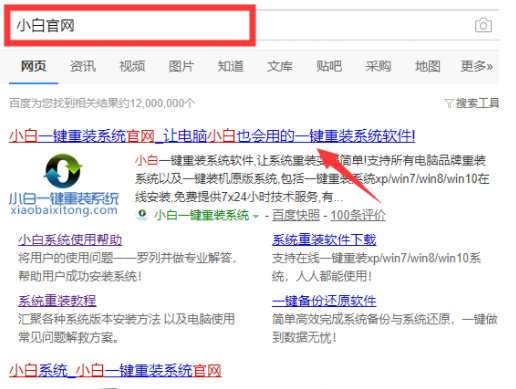This screenshot has width=516, height=389.
Task: Switch to the 文库 tab
Action: [280, 66]
